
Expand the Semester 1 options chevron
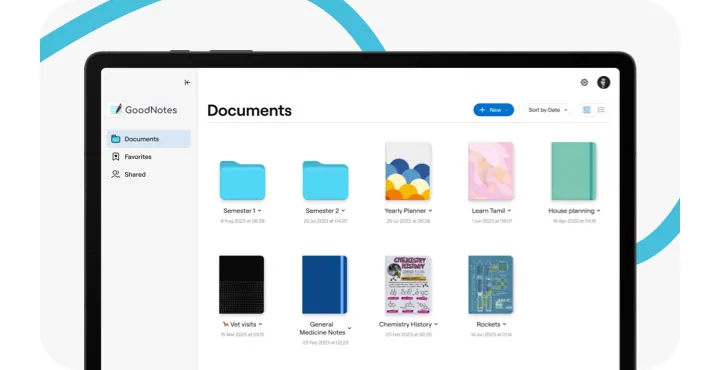(259, 211)
